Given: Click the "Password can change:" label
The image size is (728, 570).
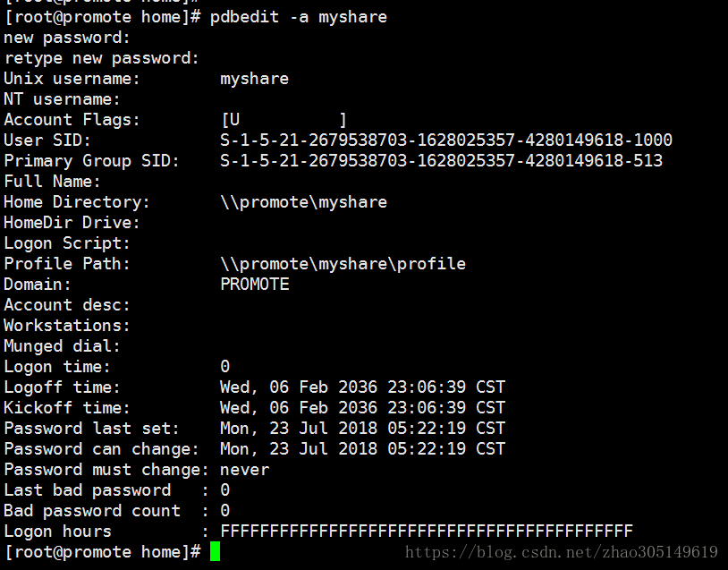Looking at the screenshot, I should (102, 449).
